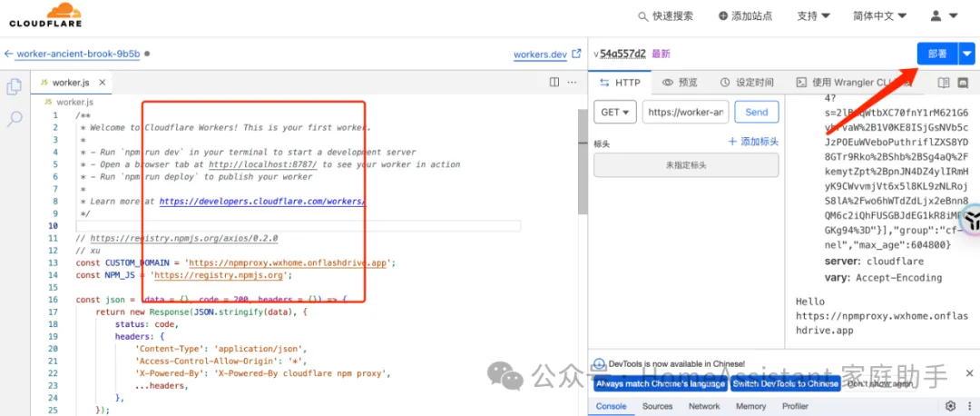The image size is (980, 416).
Task: Click the request URL input field
Action: tap(686, 113)
